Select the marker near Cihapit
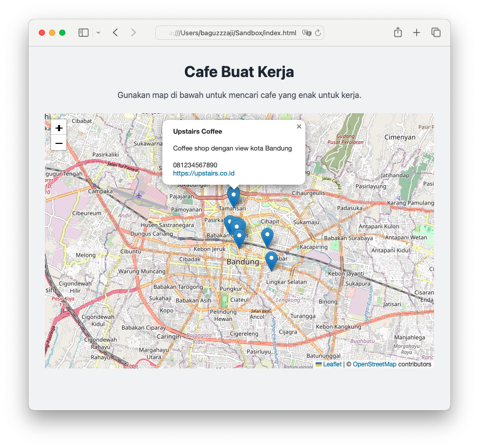 267,237
